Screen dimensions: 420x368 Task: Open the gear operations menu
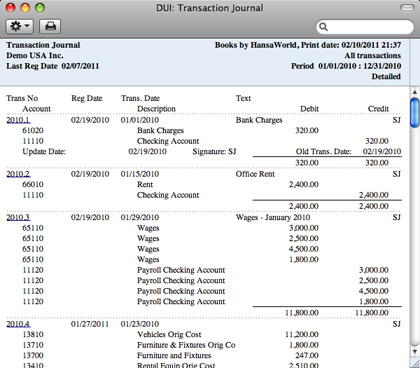19,26
